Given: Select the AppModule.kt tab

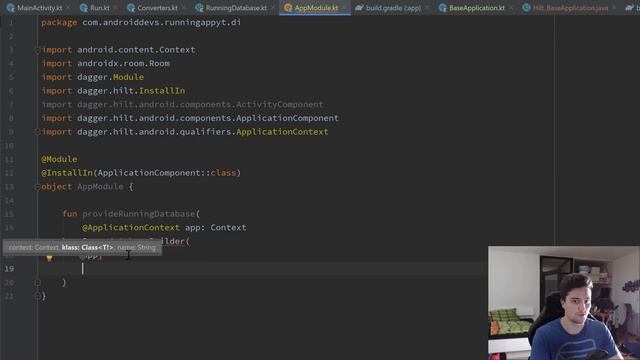Looking at the screenshot, I should (316, 8).
